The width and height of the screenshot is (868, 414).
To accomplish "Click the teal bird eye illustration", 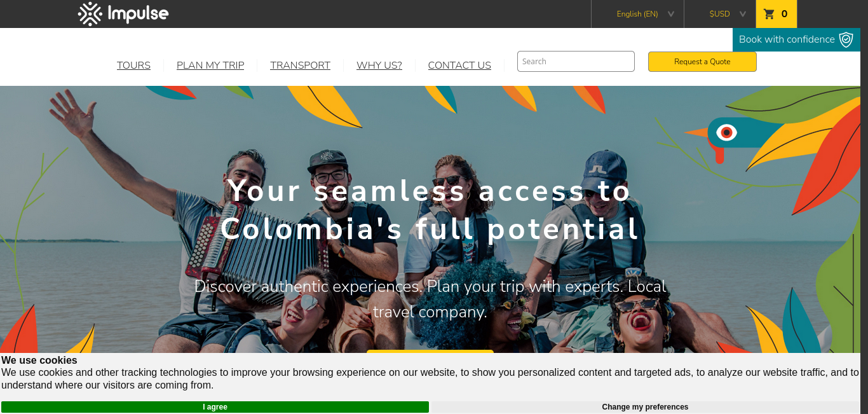I will [726, 132].
